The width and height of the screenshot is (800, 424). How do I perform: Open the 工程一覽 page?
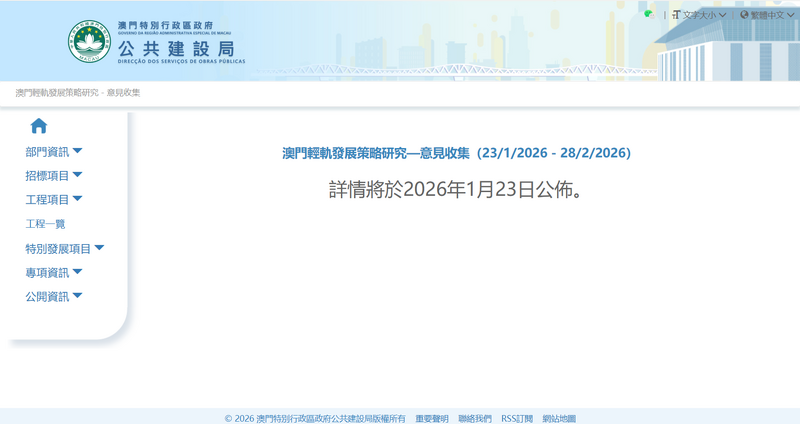point(45,223)
